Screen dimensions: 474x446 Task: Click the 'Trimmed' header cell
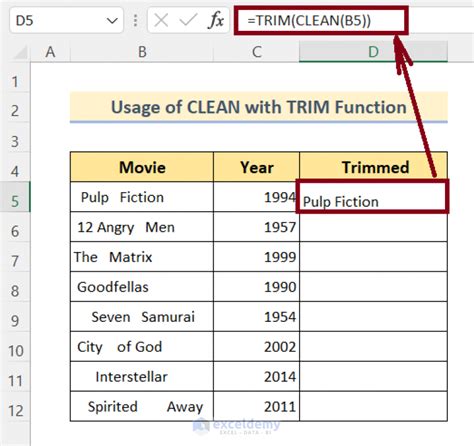click(373, 167)
